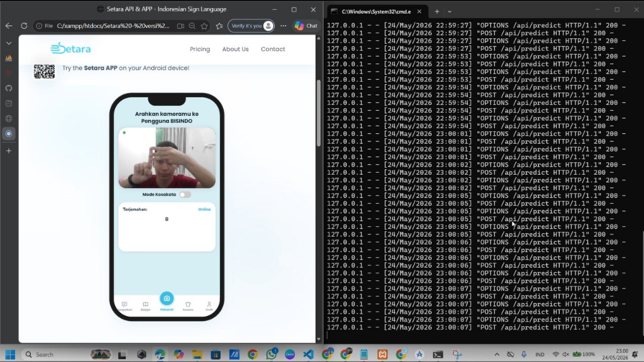Click the browser page vertical scrollbar

coord(319,113)
